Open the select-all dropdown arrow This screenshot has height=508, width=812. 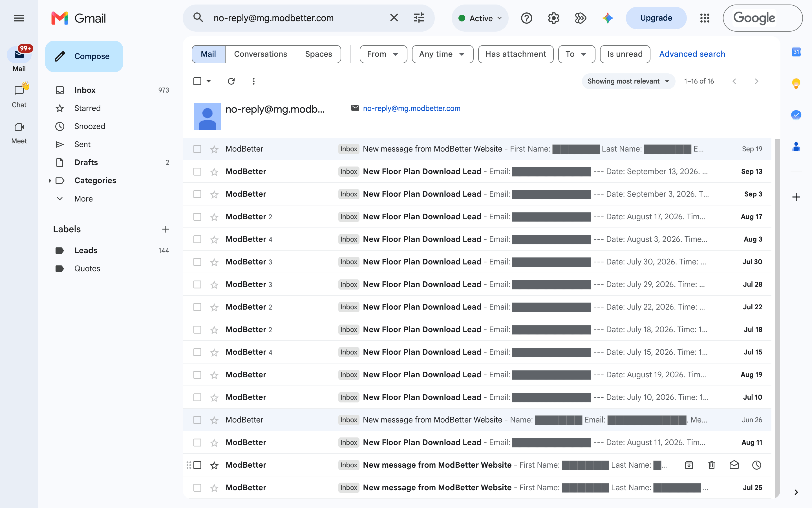(209, 81)
